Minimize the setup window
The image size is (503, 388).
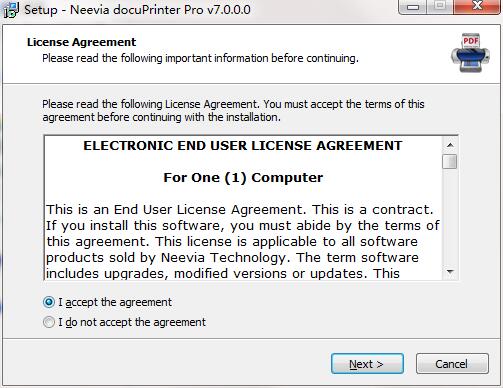point(413,7)
